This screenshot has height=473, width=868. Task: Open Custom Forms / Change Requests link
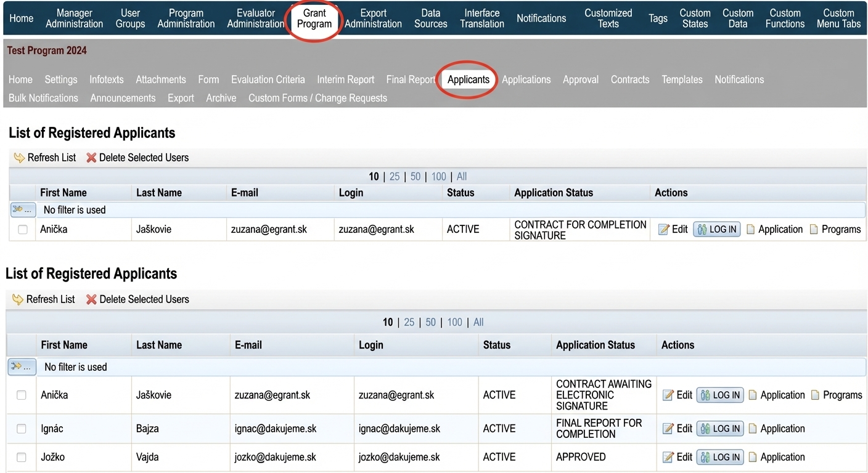click(317, 98)
